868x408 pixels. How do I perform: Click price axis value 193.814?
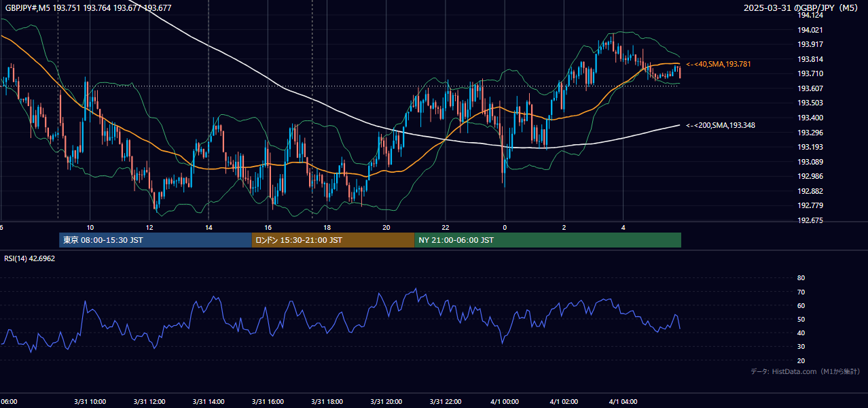[811, 59]
